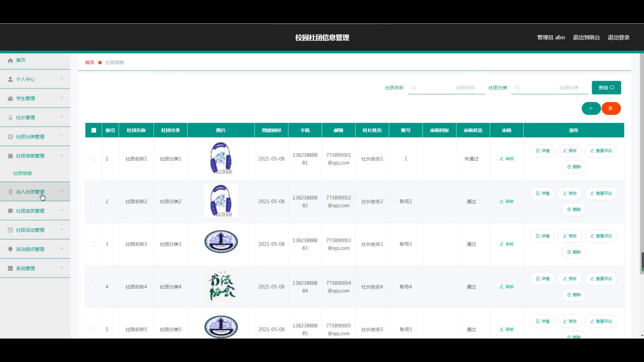Click the home icon in sidebar
644x362 pixels.
point(10,60)
